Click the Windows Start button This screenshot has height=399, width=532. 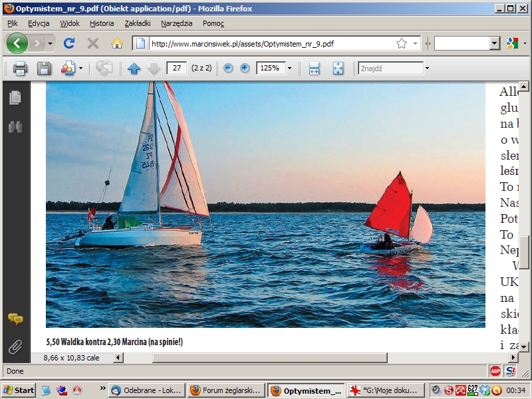coord(19,390)
